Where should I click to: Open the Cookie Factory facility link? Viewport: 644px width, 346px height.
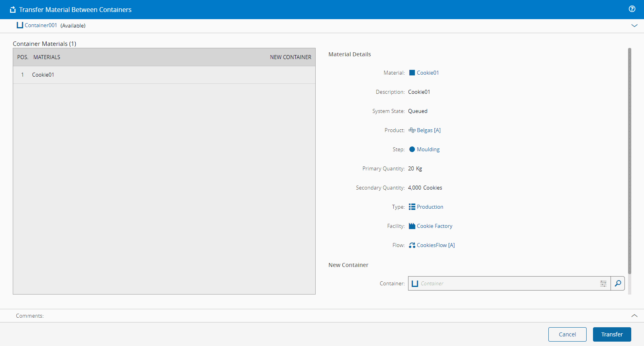tap(434, 226)
